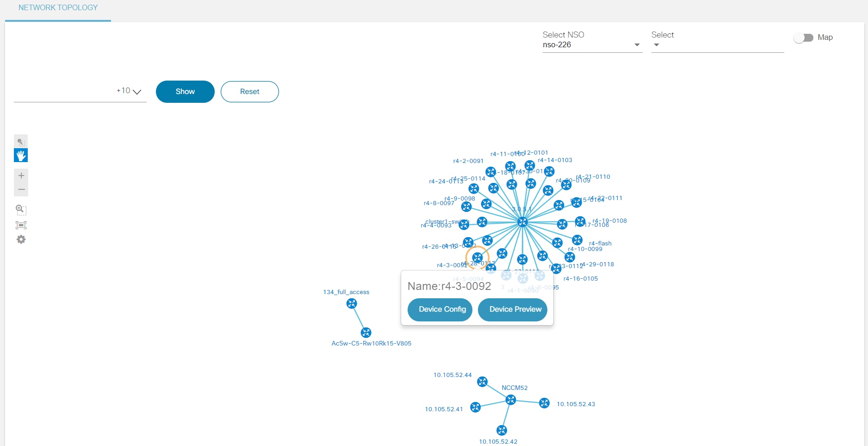Image resolution: width=868 pixels, height=446 pixels.
Task: Select the AcSw-C5-Rw10Rk15-V805 router node
Action: pyautogui.click(x=366, y=333)
